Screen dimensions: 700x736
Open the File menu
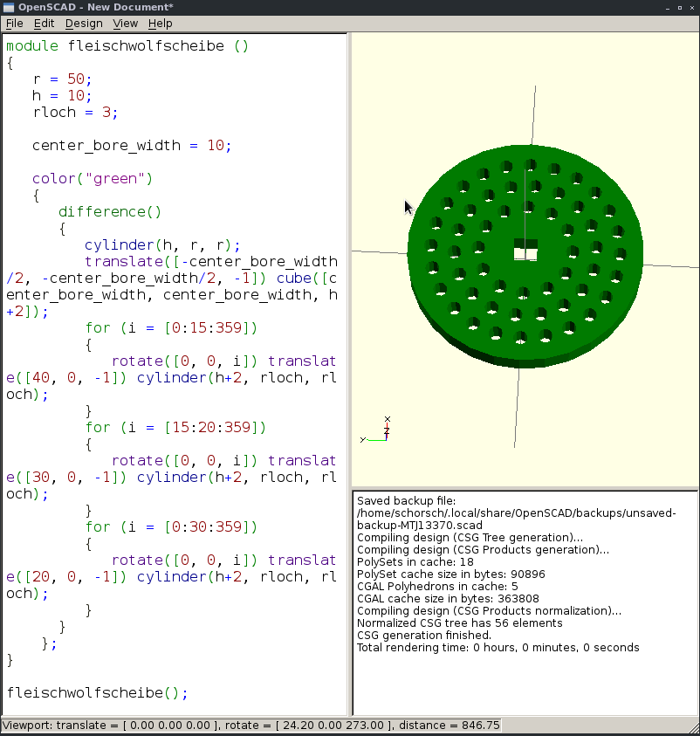click(x=14, y=24)
